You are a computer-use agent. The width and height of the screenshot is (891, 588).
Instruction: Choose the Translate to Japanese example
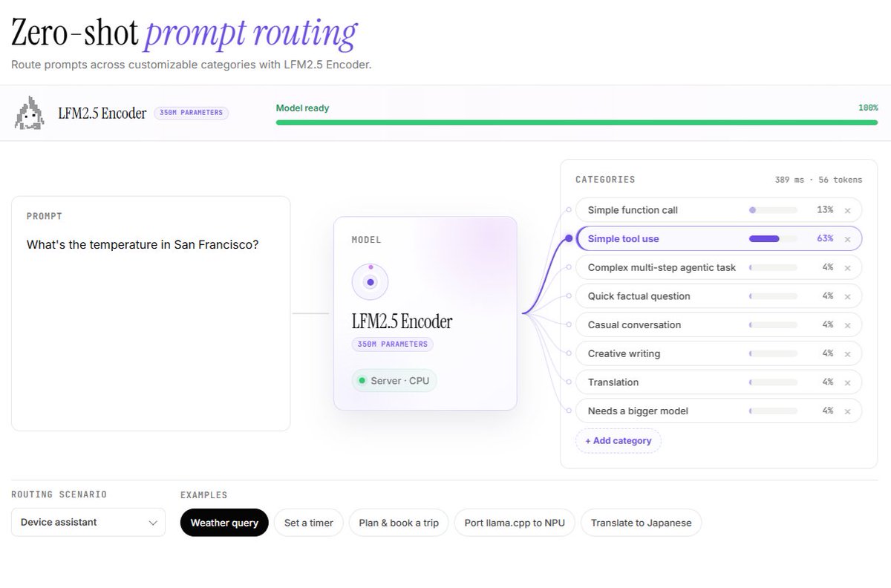[x=641, y=523]
